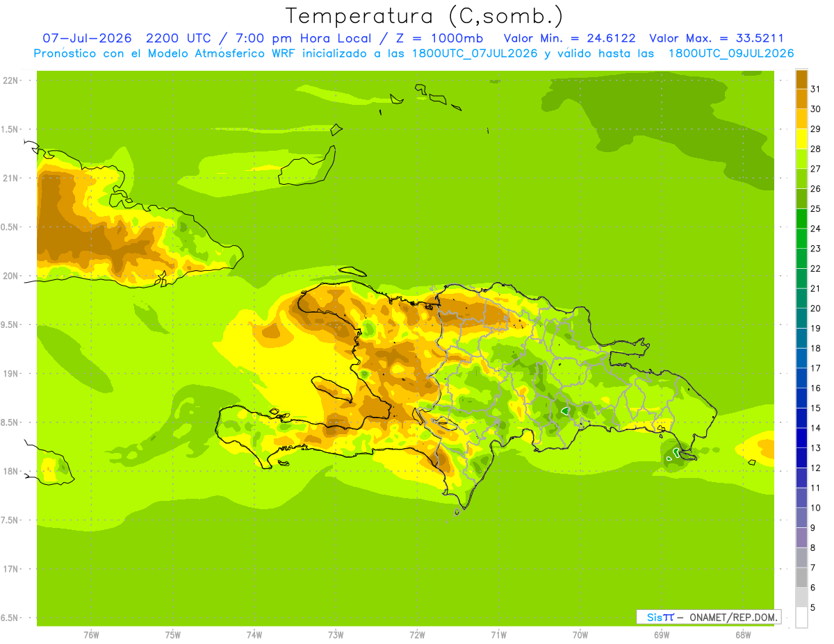The height and width of the screenshot is (644, 834).
Task: Click the '18N' latitude axis label
Action: [x=10, y=472]
